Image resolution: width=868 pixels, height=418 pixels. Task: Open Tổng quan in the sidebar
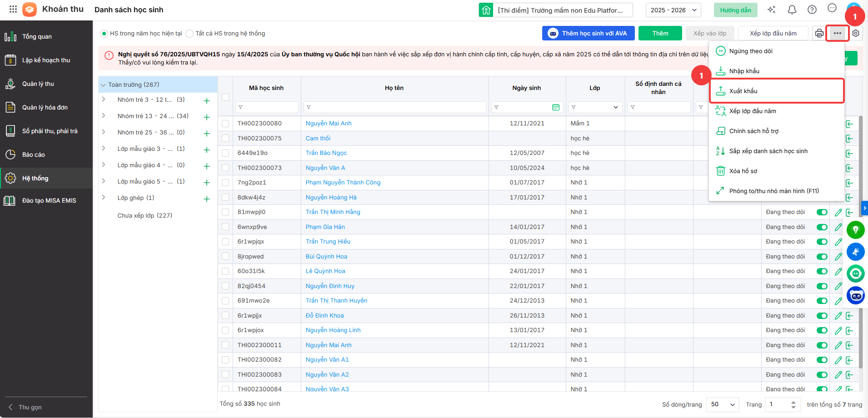46,36
